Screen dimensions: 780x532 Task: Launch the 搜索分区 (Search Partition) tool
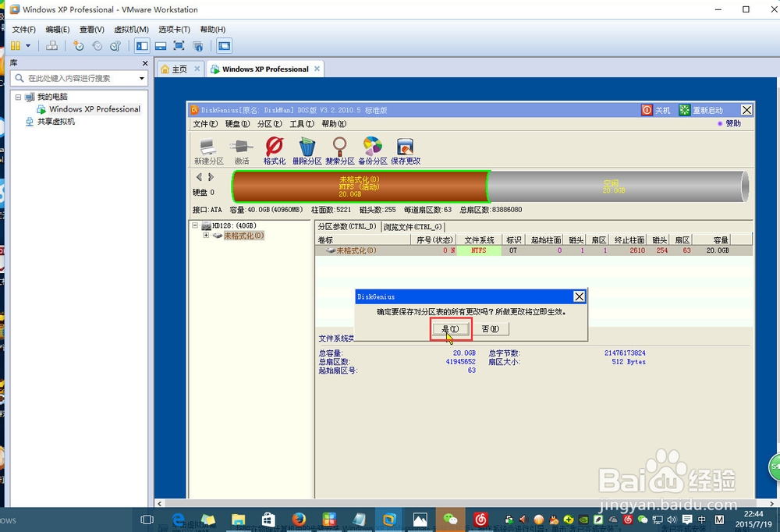coord(339,148)
